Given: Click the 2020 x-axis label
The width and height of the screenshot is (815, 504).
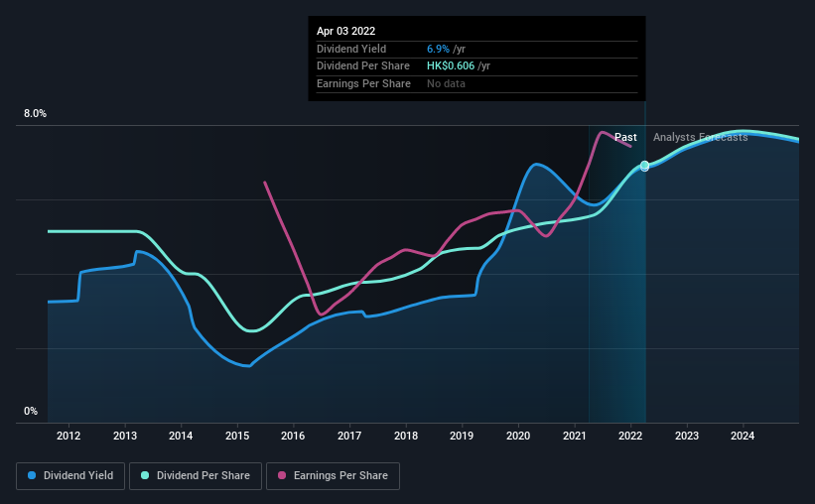Looking at the screenshot, I should [x=518, y=436].
